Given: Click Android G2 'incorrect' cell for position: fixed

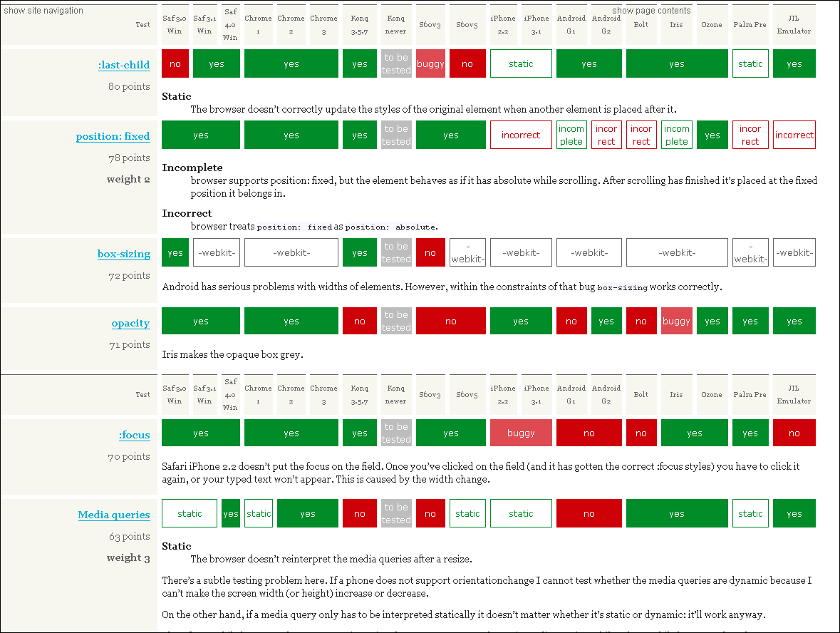Looking at the screenshot, I should (606, 135).
